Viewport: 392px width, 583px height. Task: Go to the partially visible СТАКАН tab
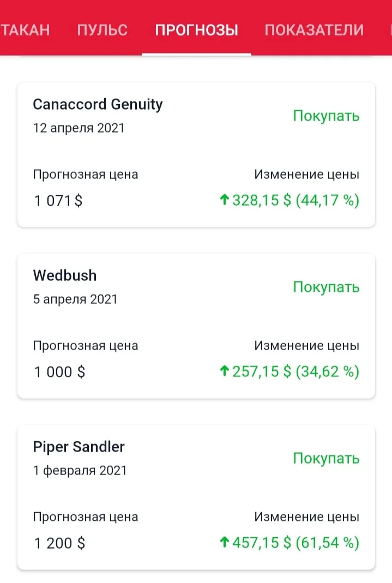[25, 30]
